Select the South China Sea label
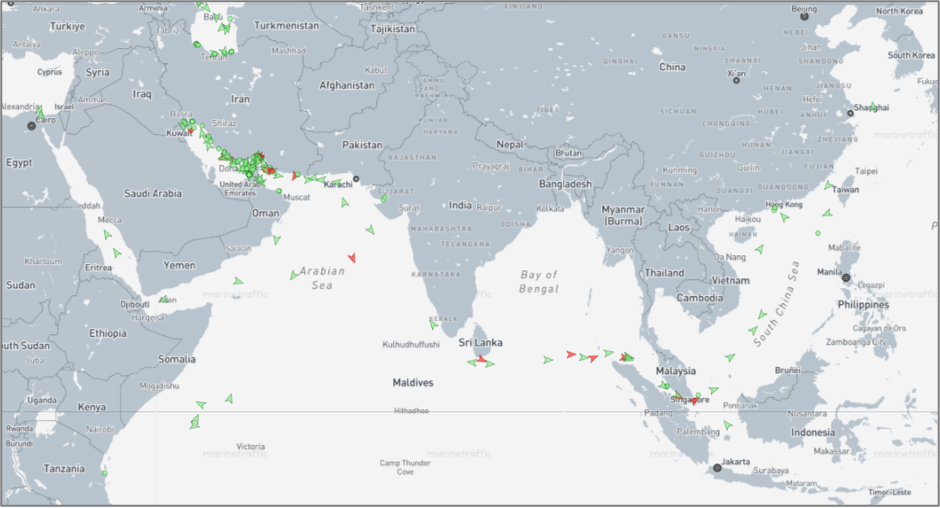 coord(776,303)
